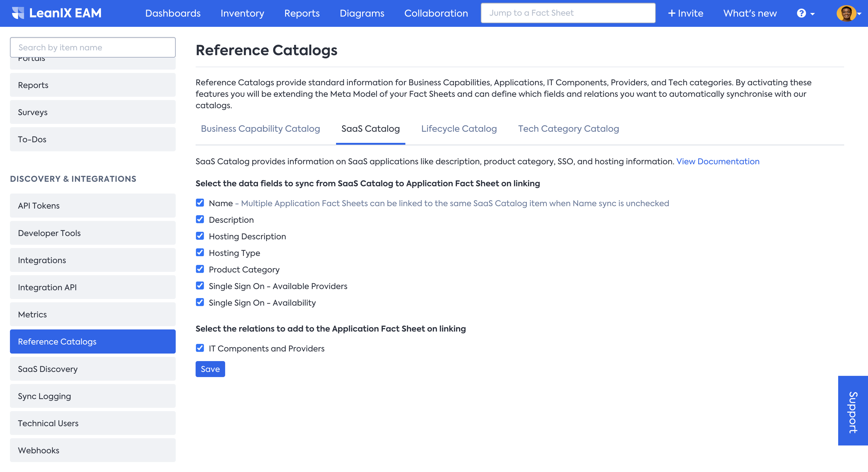Open the user avatar profile menu
This screenshot has height=472, width=868.
pyautogui.click(x=848, y=13)
